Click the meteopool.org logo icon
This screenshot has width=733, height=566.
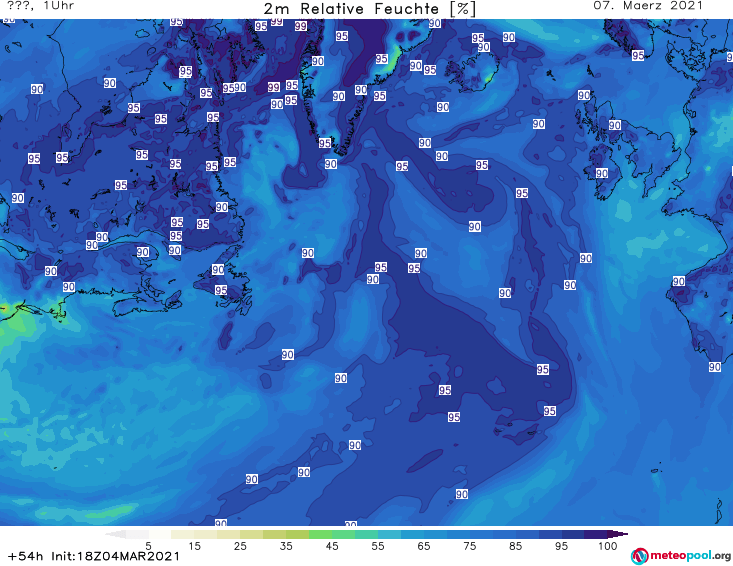coord(639,556)
